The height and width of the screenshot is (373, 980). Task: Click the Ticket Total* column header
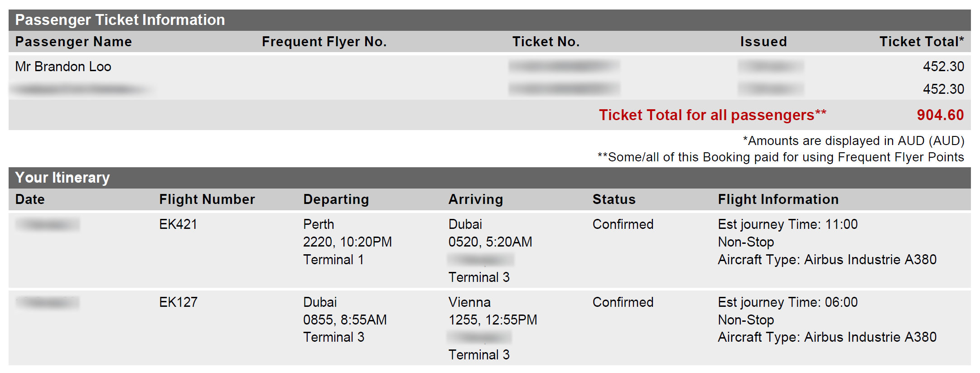tap(922, 42)
